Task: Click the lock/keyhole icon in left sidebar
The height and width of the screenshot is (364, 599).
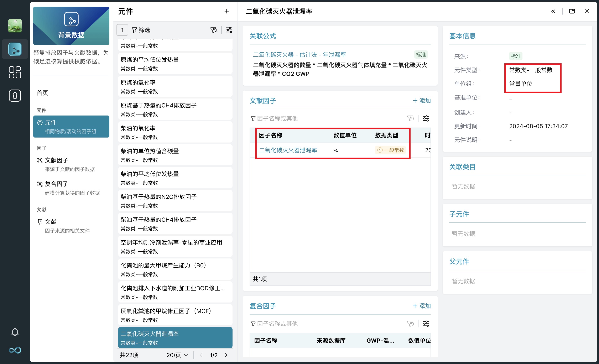Action: [x=15, y=95]
